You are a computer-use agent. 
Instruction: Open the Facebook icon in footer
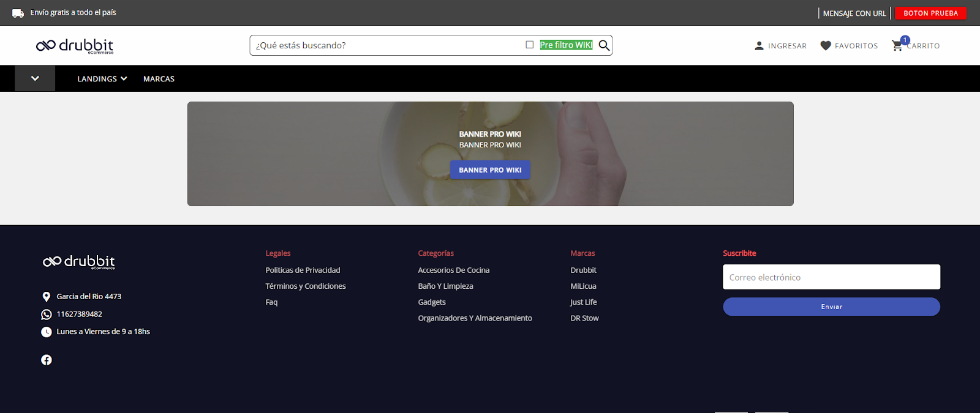click(47, 360)
